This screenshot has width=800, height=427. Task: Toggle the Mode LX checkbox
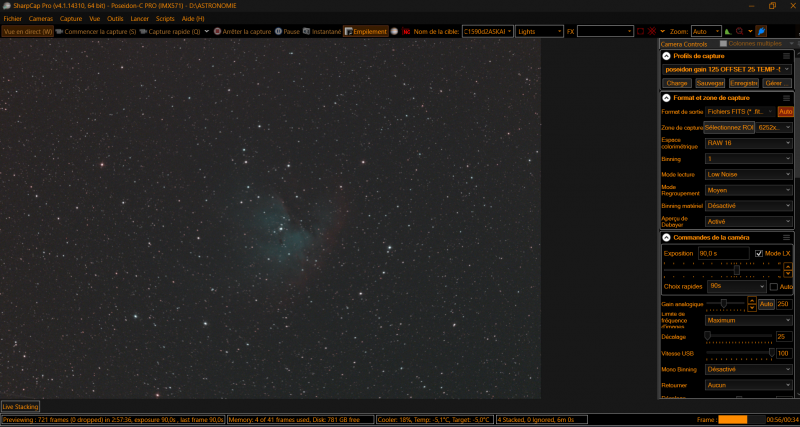click(759, 254)
